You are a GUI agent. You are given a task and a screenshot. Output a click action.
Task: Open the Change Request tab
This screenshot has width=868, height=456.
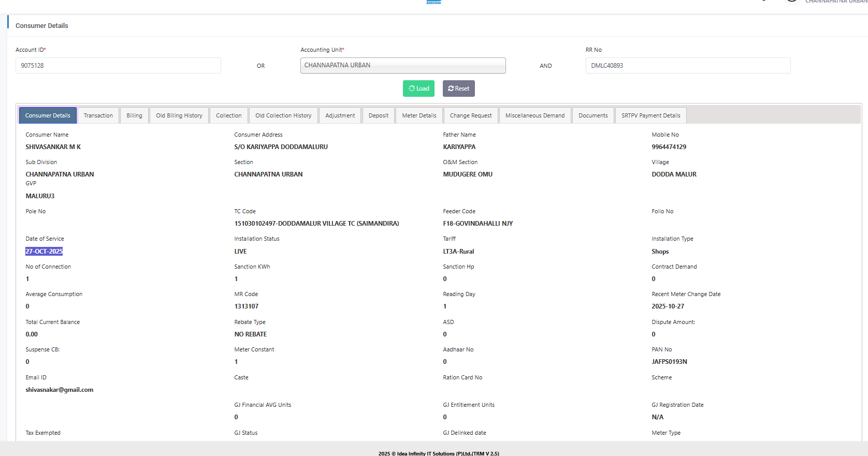point(471,115)
